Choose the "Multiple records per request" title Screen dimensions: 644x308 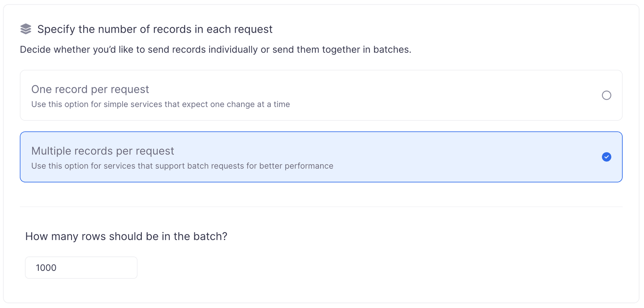point(103,151)
